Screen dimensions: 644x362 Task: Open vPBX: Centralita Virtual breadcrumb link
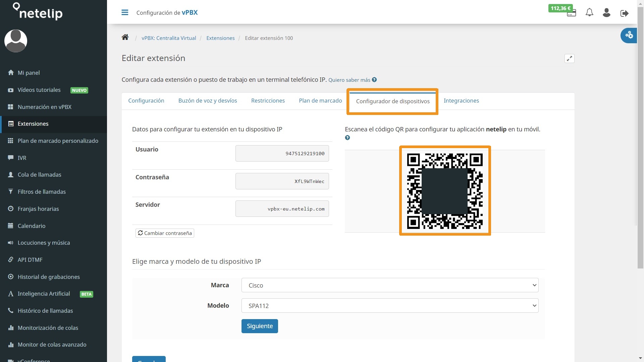click(169, 38)
